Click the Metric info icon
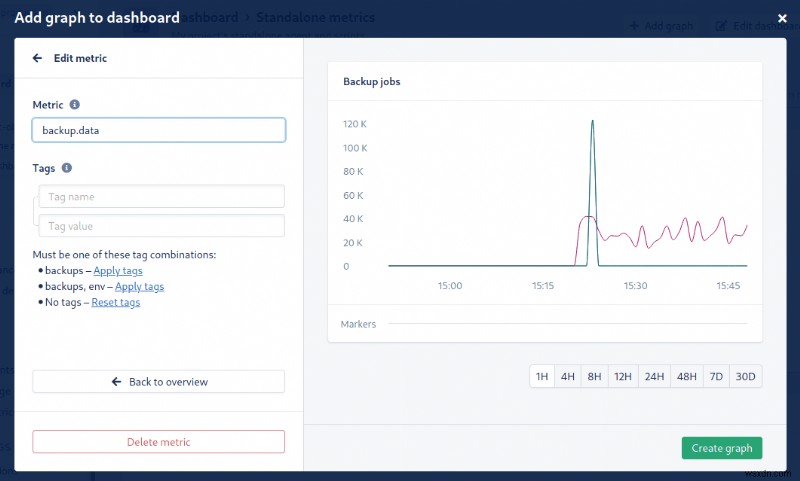This screenshot has width=800, height=481. (74, 105)
